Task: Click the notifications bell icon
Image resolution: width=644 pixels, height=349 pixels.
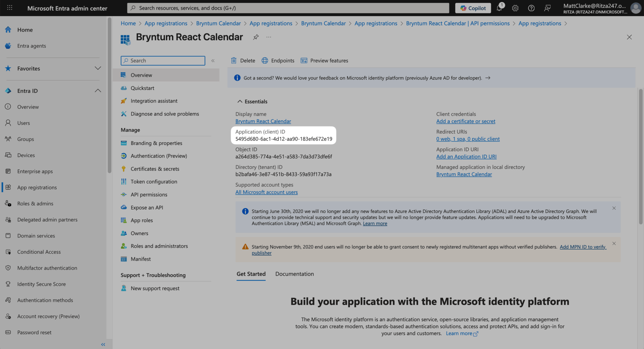Action: (x=499, y=8)
